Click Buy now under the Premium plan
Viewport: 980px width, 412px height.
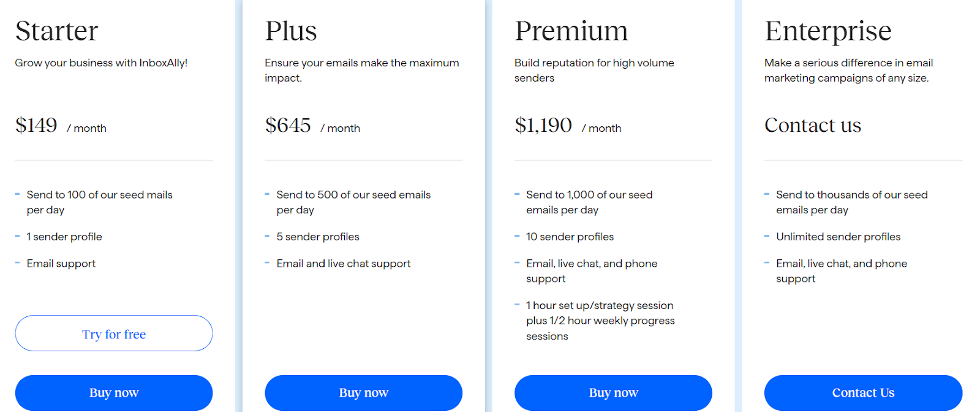tap(613, 392)
